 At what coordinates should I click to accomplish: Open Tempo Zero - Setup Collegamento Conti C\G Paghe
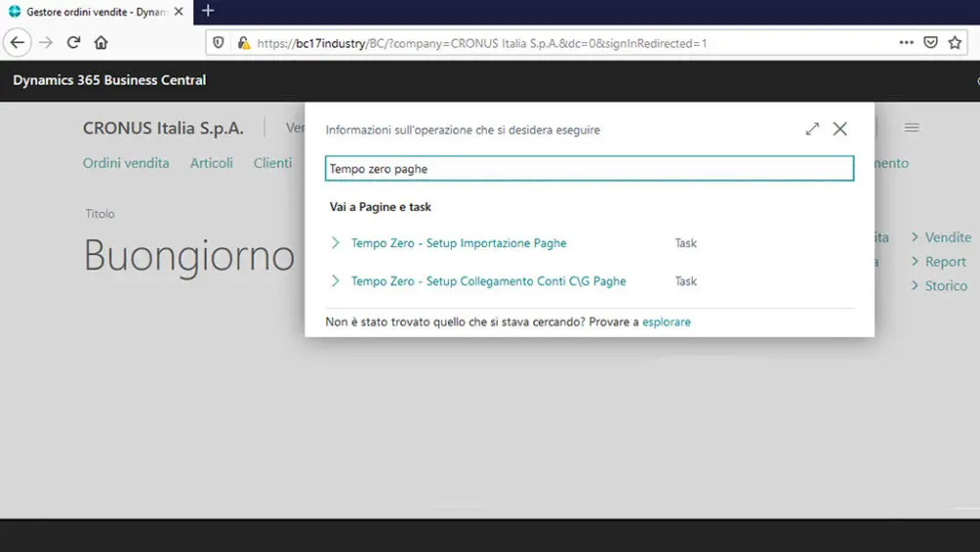pyautogui.click(x=488, y=281)
